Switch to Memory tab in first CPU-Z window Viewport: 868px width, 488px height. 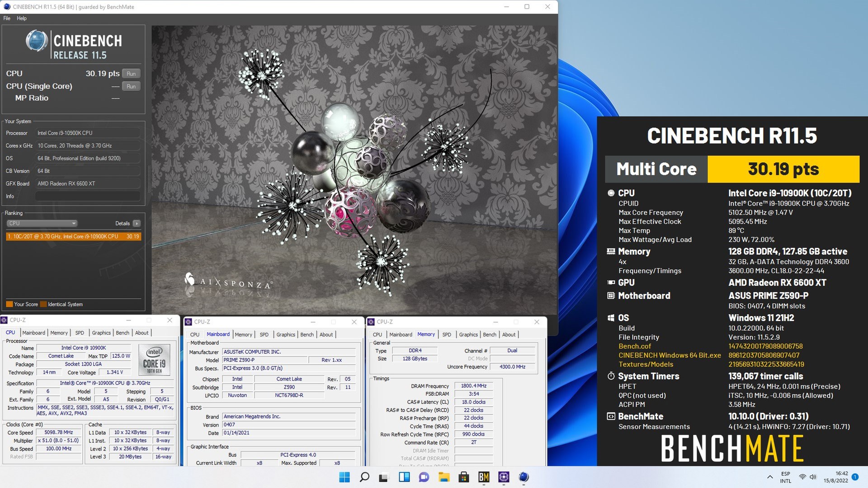[x=59, y=333]
